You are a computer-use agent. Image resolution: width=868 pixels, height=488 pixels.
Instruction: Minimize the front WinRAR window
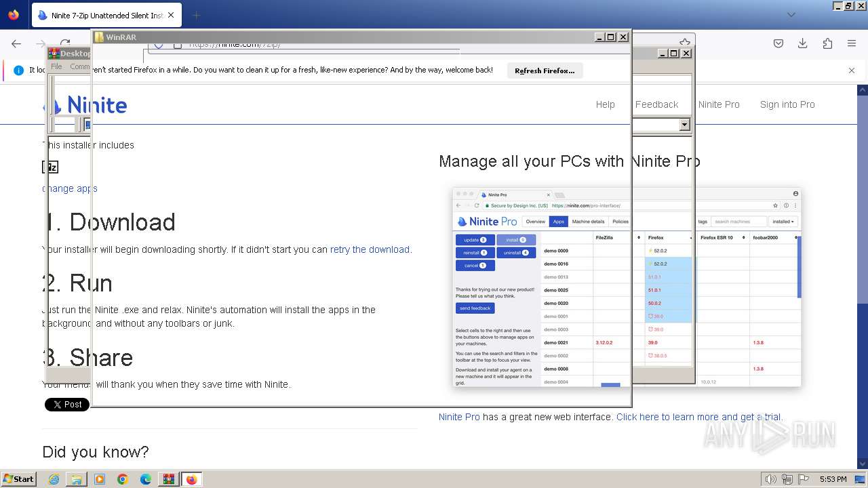point(599,37)
